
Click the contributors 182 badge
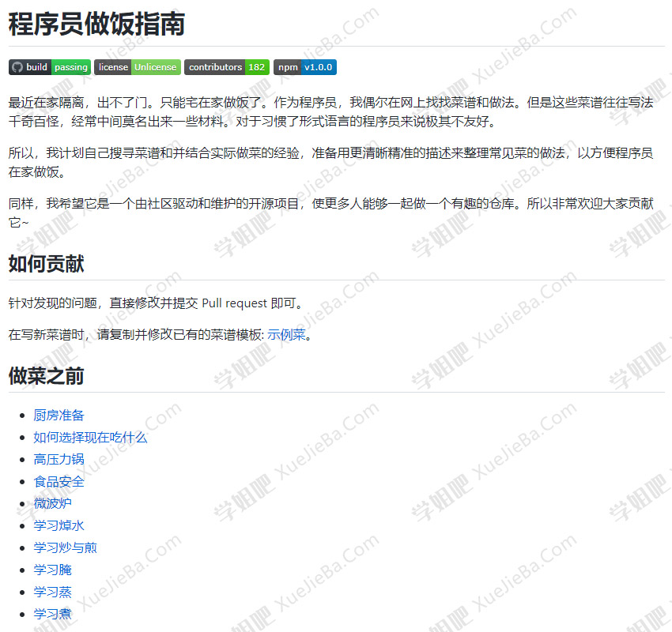click(227, 67)
